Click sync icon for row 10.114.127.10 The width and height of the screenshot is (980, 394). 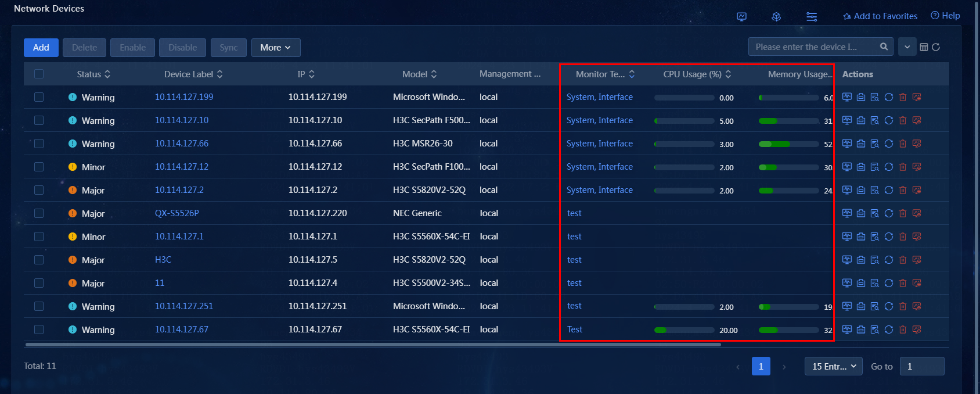(x=889, y=120)
